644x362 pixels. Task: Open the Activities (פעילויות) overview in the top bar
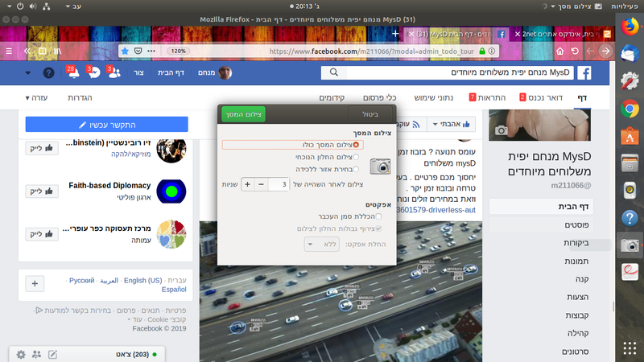[x=625, y=6]
